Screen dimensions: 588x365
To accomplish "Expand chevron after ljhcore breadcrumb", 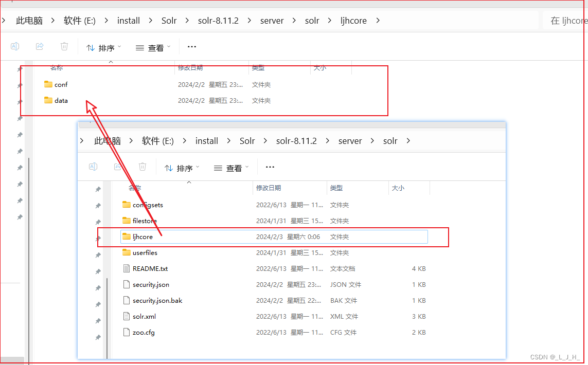I will [x=378, y=21].
